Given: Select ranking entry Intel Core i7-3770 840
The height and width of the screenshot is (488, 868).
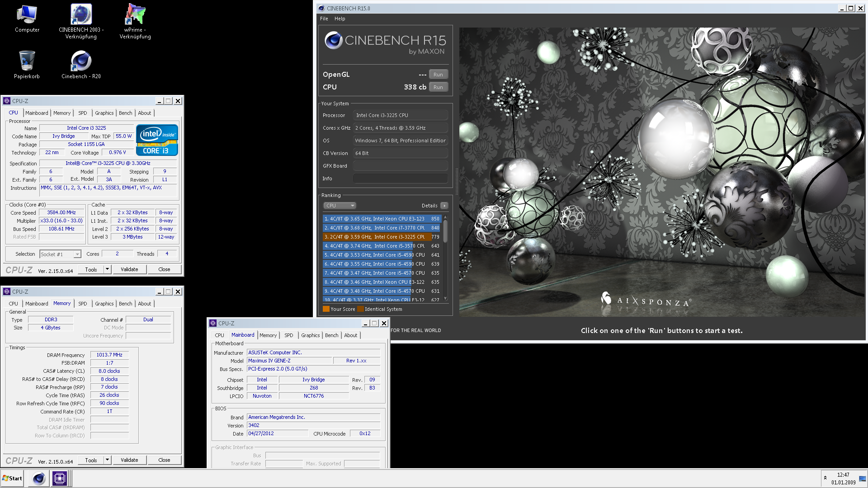Looking at the screenshot, I should click(x=382, y=228).
